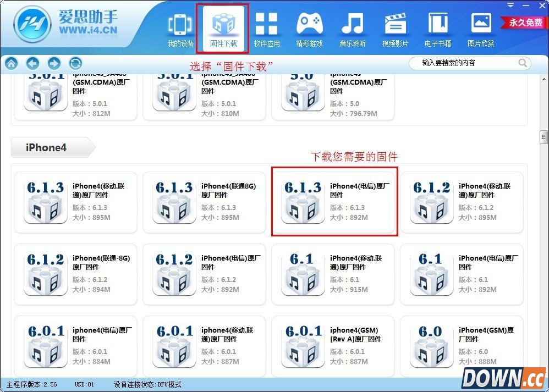Image resolution: width=549 pixels, height=392 pixels.
Task: Open the 视频影音 video section
Action: [x=395, y=27]
